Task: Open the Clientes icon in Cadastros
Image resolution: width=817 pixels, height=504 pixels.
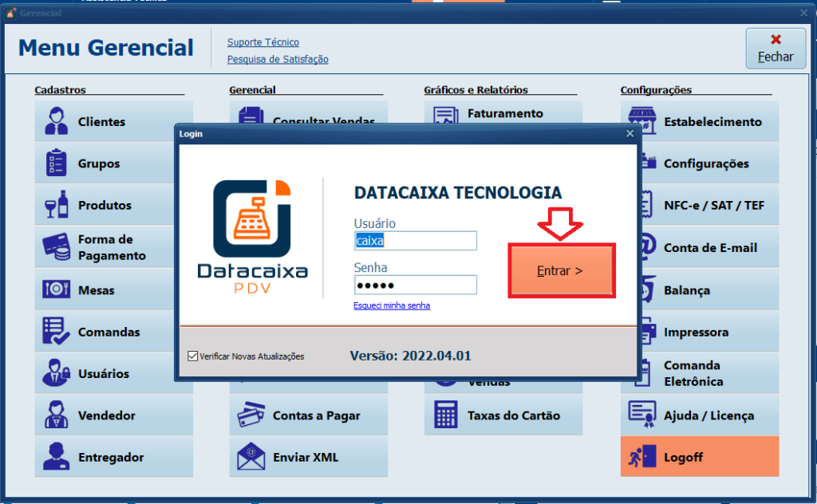Action: pyautogui.click(x=56, y=121)
